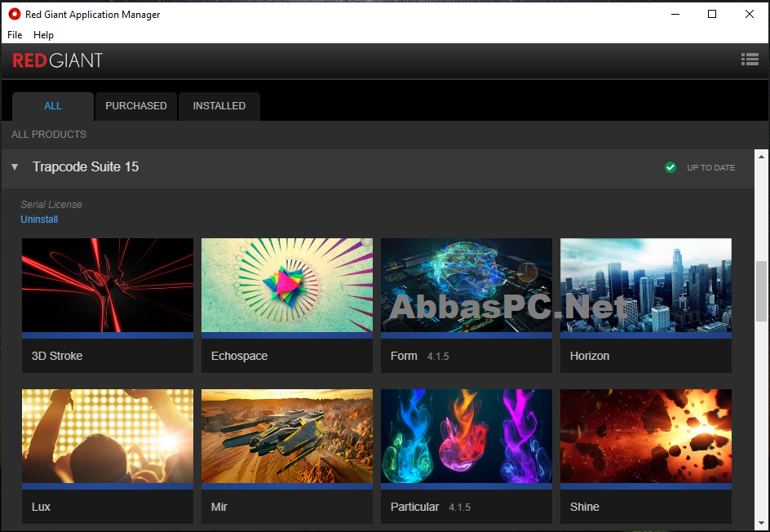Open the File menu

[x=15, y=35]
